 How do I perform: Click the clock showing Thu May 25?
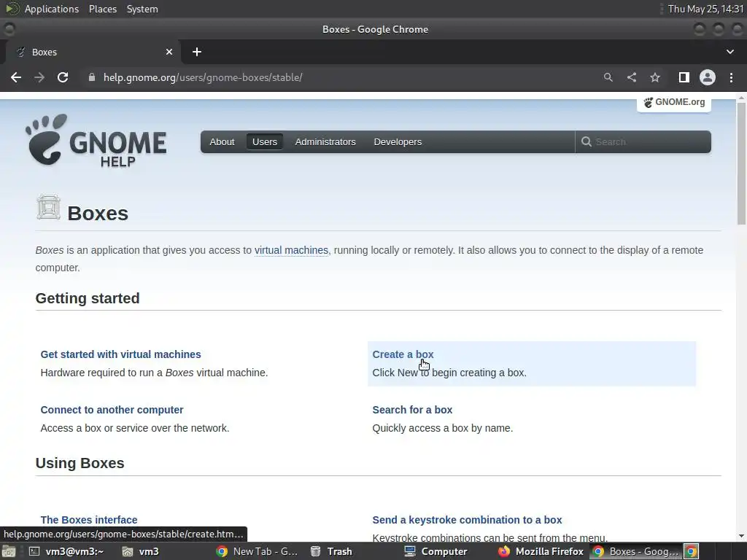(705, 9)
